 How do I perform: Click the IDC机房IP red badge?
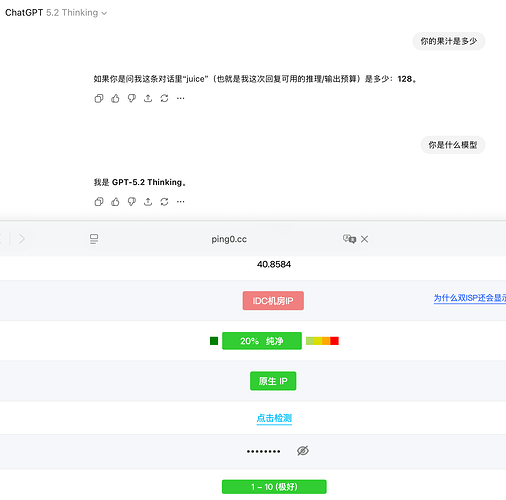pyautogui.click(x=273, y=301)
